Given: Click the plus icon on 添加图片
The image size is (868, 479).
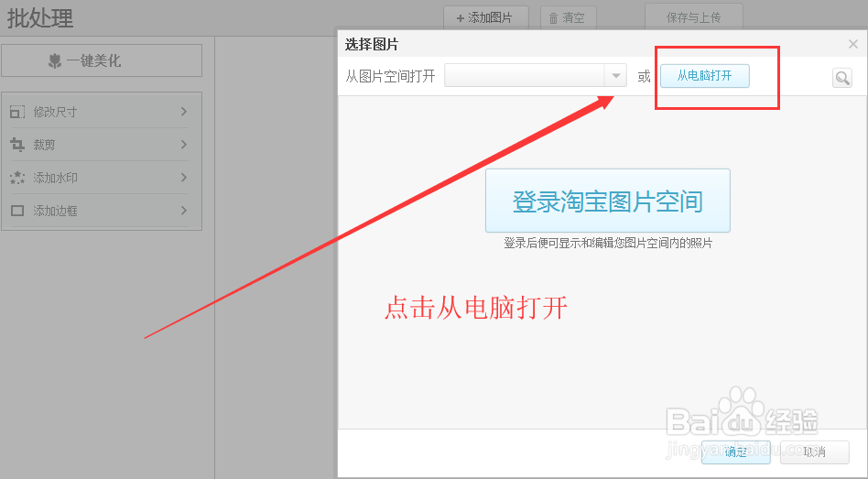Looking at the screenshot, I should point(460,18).
